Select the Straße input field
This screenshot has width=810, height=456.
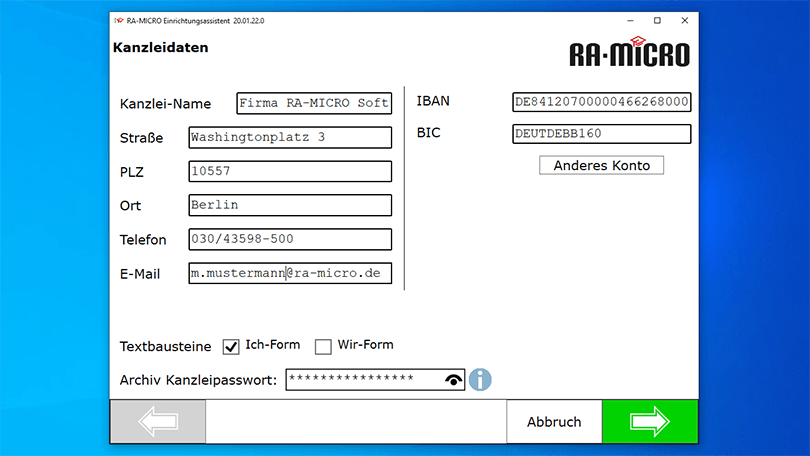(x=290, y=137)
